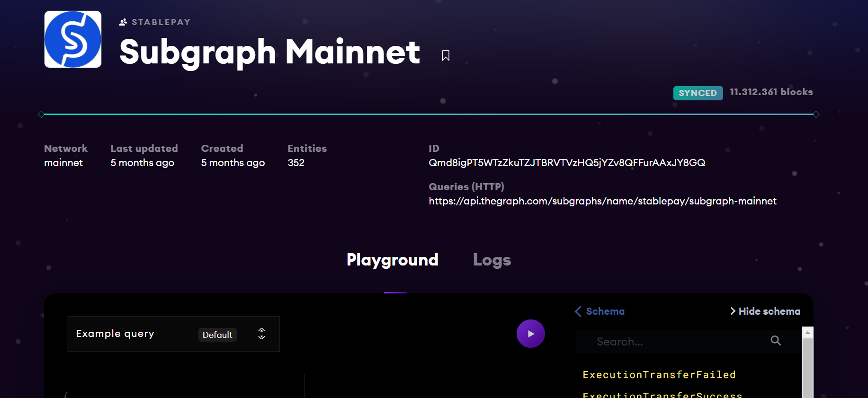Click the SYNCED status badge

click(x=698, y=93)
